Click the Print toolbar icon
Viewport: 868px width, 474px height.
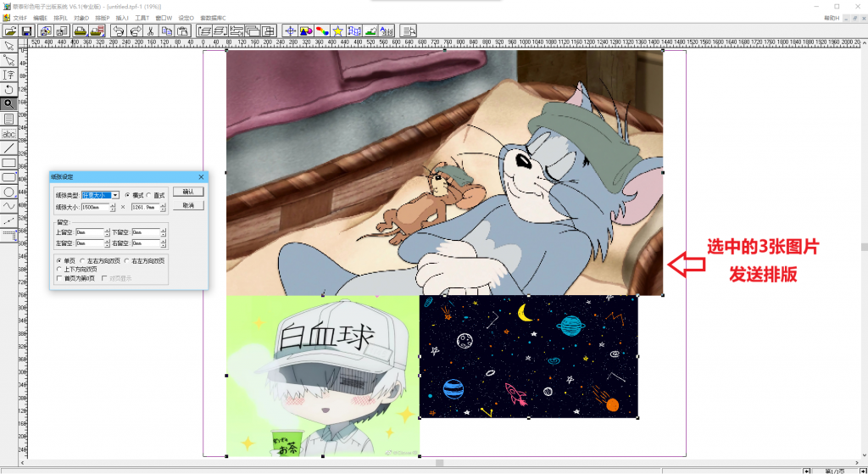point(81,31)
